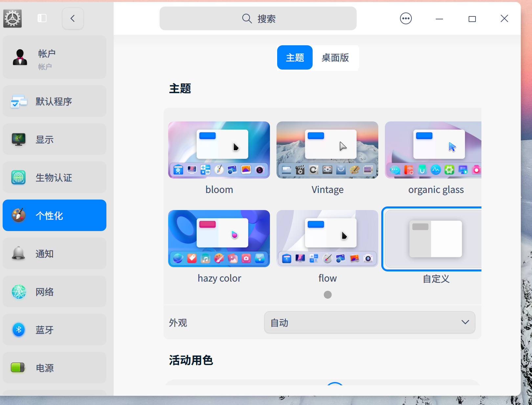532x405 pixels.
Task: Select the organic glass theme
Action: [433, 150]
